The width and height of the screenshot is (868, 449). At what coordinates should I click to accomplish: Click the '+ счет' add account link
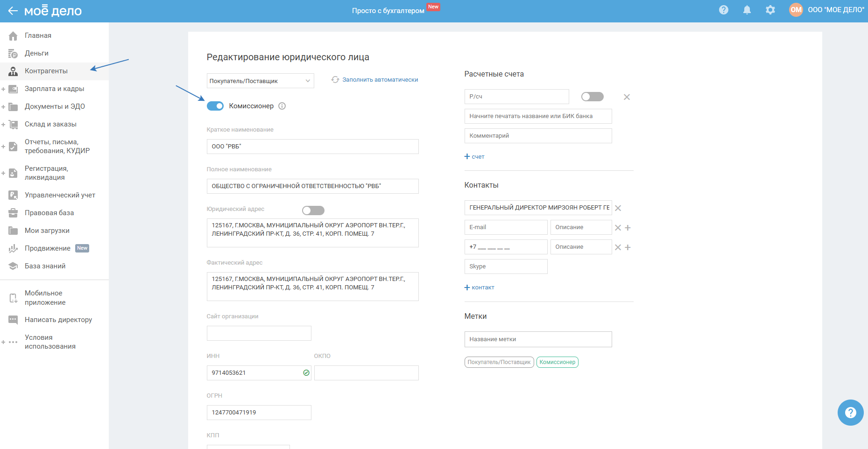click(474, 157)
